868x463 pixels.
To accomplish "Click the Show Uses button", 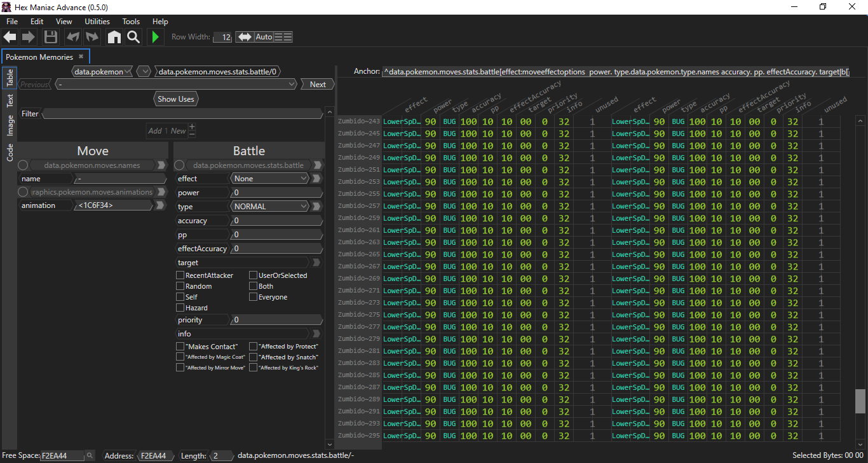I will (176, 99).
